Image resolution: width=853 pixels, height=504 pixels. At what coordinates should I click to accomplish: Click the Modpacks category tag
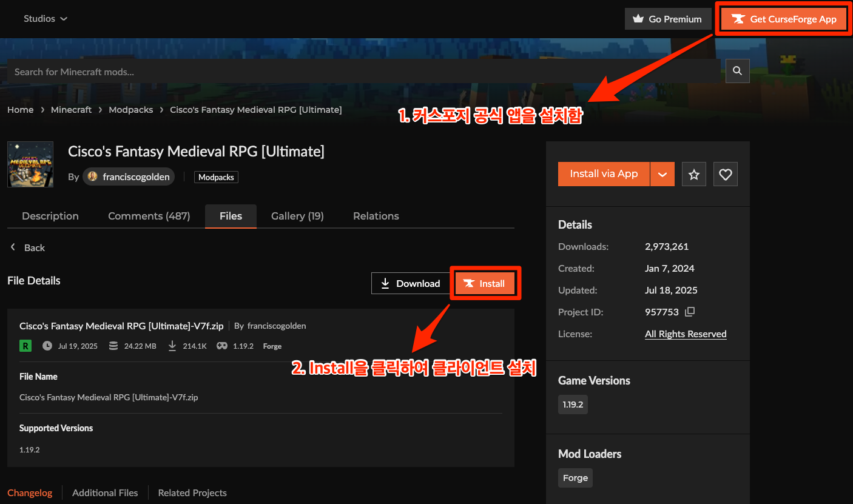tap(217, 177)
